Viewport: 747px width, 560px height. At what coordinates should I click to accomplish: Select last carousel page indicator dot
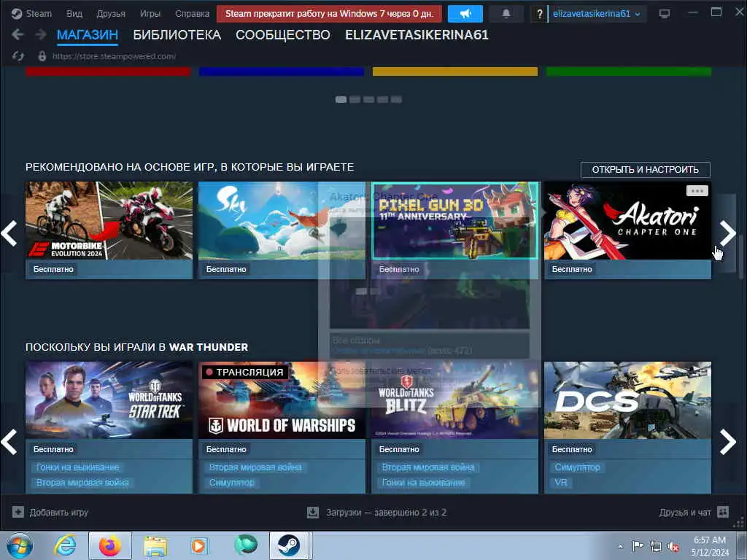(396, 99)
